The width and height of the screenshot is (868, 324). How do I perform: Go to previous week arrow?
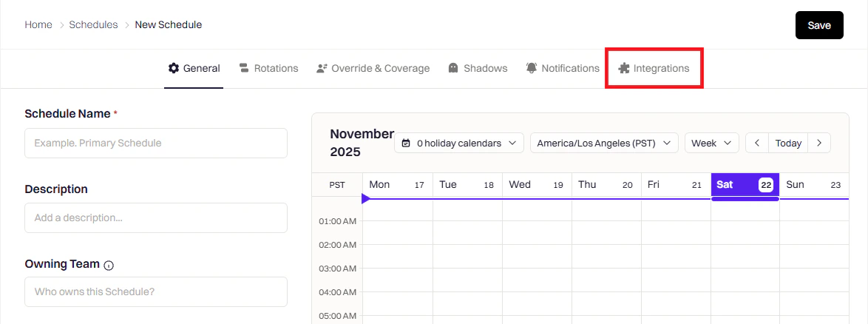coord(757,143)
